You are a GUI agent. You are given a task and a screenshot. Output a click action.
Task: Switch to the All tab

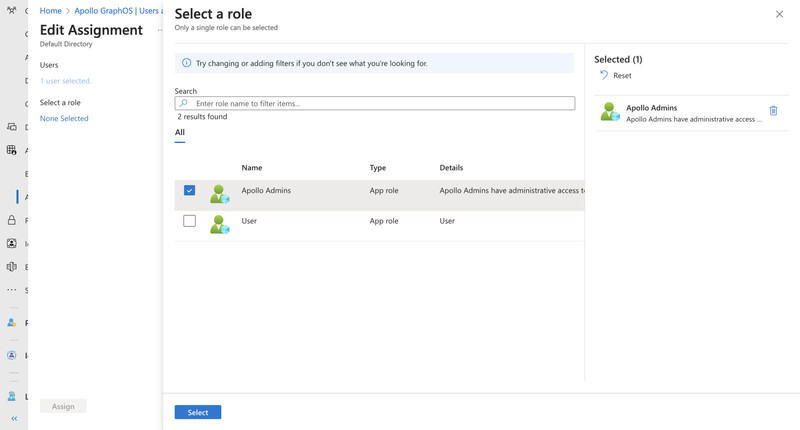point(180,133)
